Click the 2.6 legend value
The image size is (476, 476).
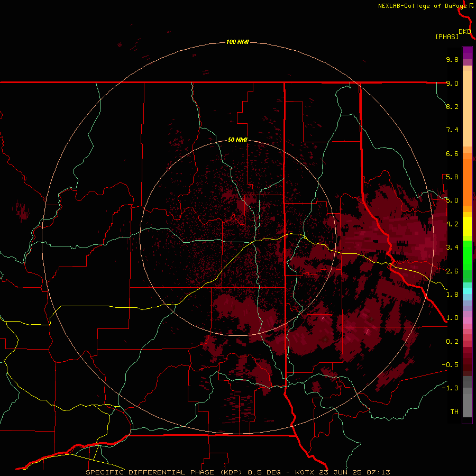point(452,271)
